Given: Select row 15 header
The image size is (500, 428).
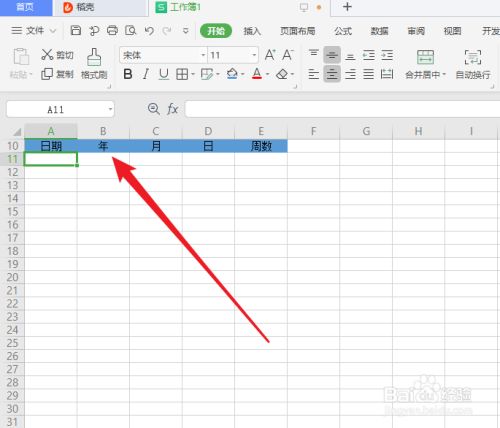Looking at the screenshot, I should click(x=12, y=211).
